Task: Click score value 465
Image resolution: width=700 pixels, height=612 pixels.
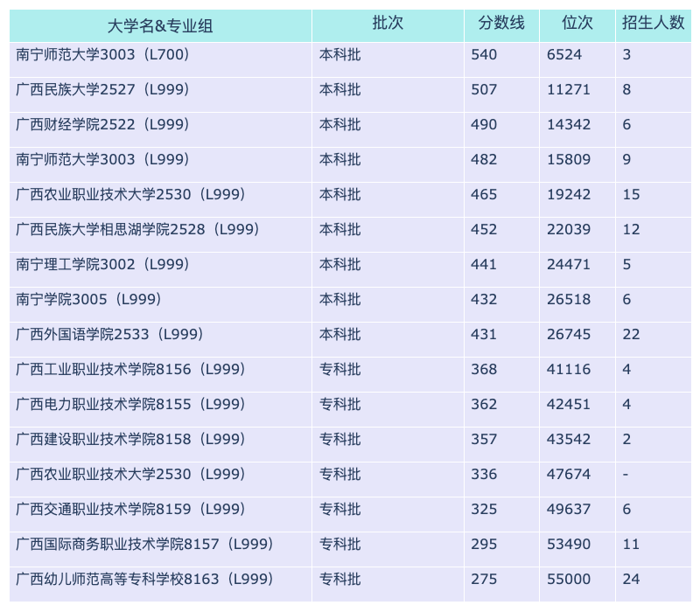Action: point(484,194)
